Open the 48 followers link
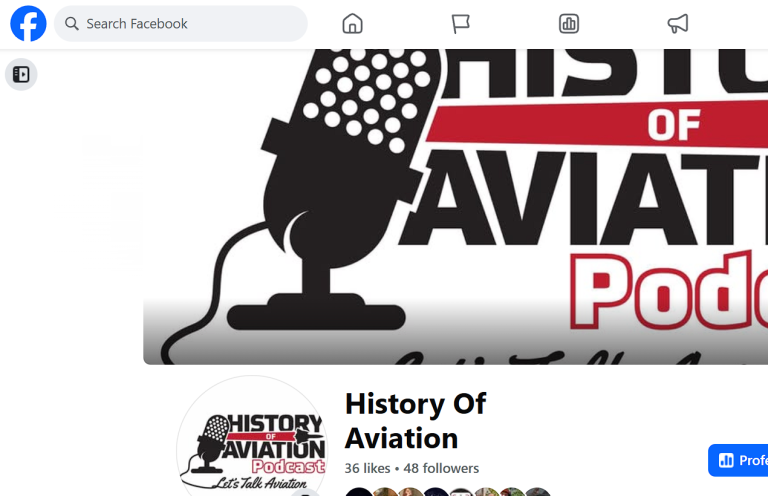 coord(441,469)
